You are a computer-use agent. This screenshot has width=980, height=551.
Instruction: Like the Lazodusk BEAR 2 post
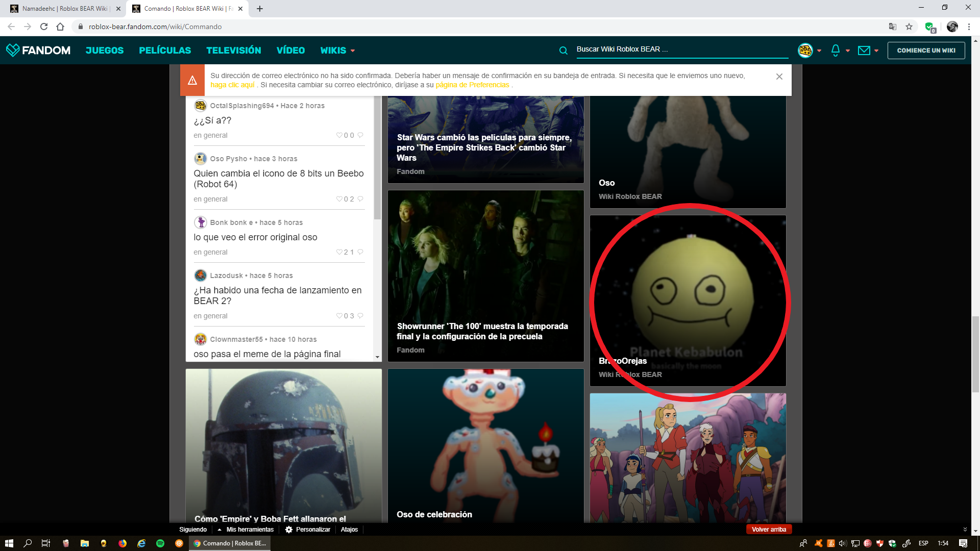coord(339,316)
